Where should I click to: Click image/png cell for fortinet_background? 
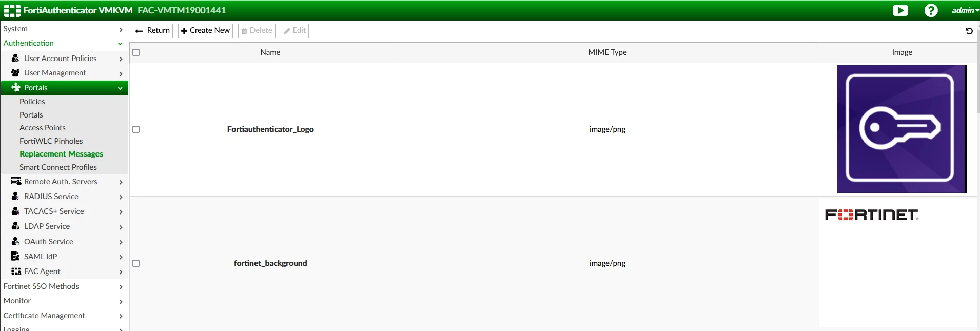click(x=607, y=263)
